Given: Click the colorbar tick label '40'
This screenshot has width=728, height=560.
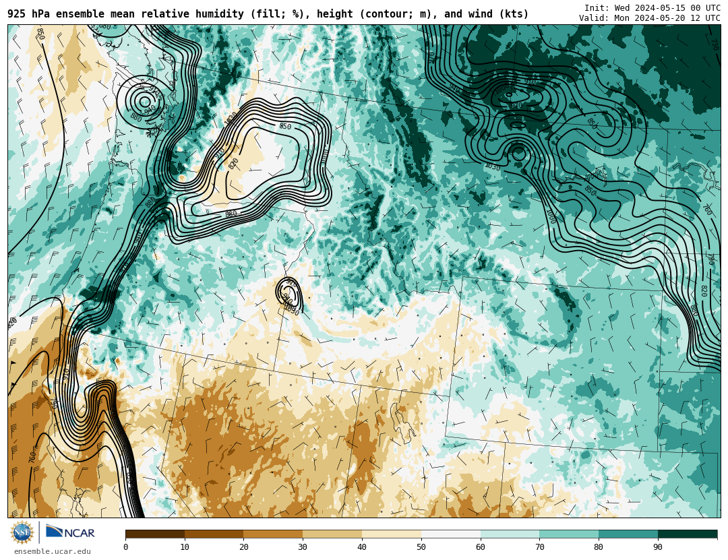Looking at the screenshot, I should 362,547.
